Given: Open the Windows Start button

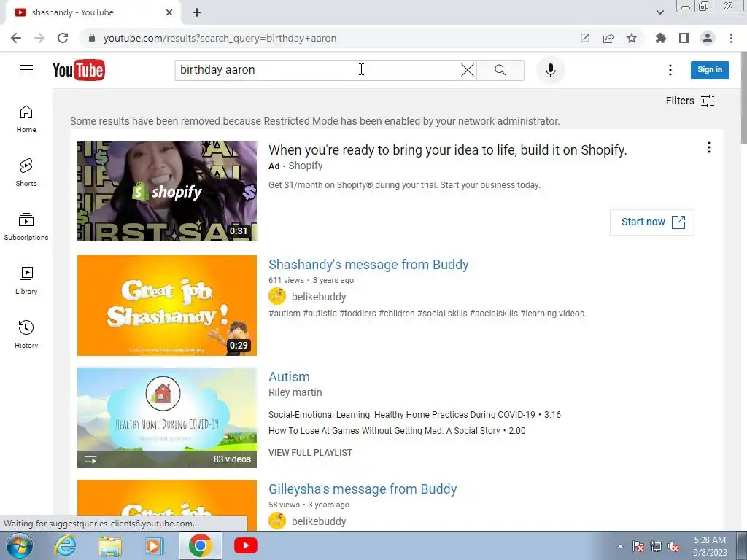Looking at the screenshot, I should click(20, 546).
